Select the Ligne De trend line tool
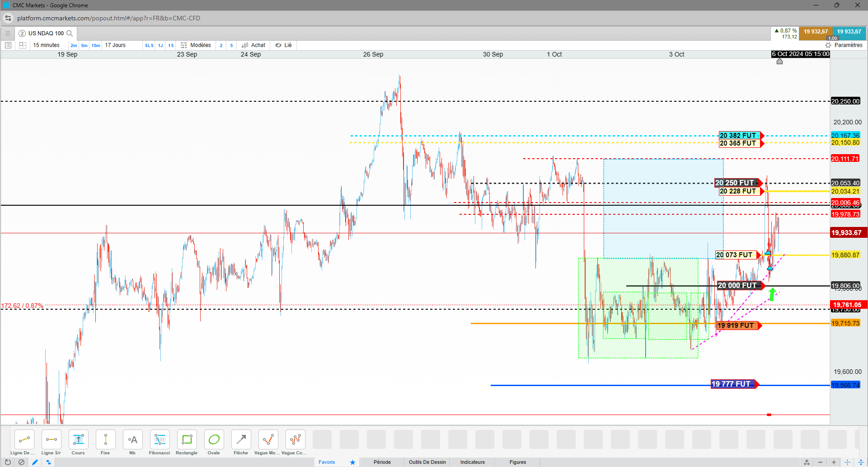 [x=24, y=443]
